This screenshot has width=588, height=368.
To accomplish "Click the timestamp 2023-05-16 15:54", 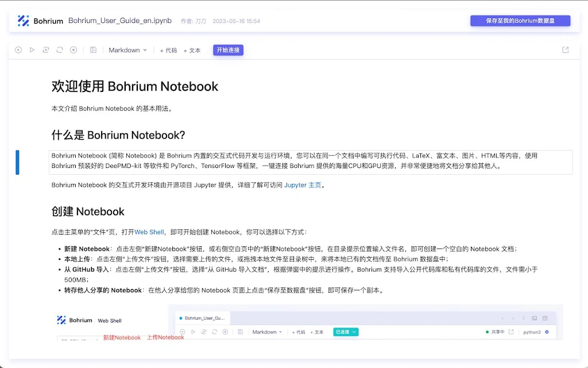I will (x=236, y=21).
